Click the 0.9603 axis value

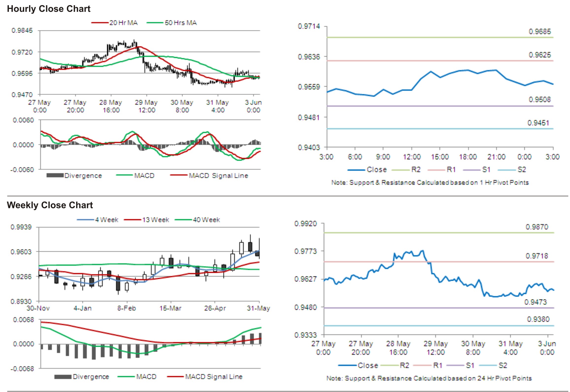(21, 252)
